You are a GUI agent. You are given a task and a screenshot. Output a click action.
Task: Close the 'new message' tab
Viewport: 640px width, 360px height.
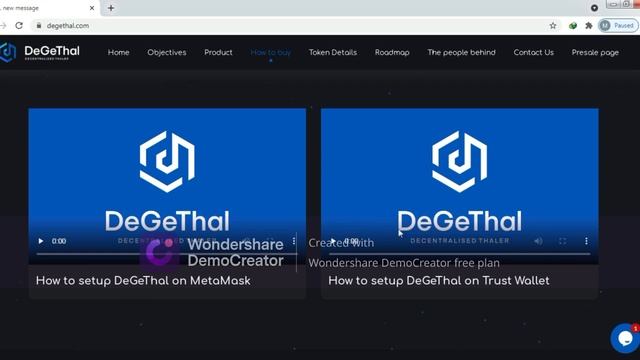(92, 8)
